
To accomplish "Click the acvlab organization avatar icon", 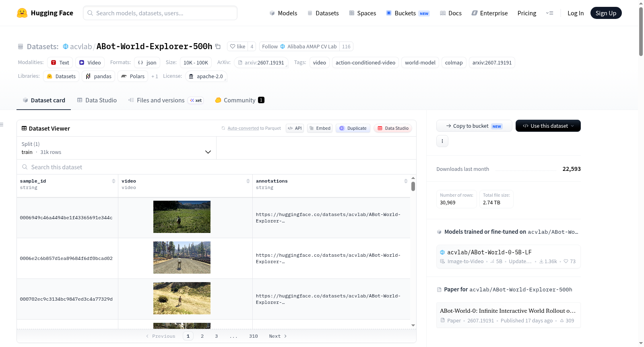I will point(66,46).
